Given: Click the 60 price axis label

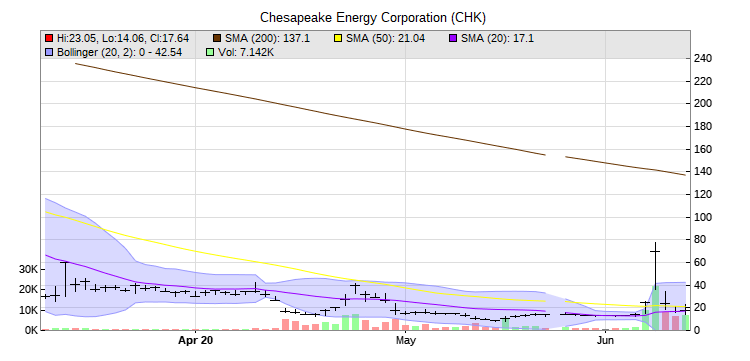Looking at the screenshot, I should tap(700, 263).
